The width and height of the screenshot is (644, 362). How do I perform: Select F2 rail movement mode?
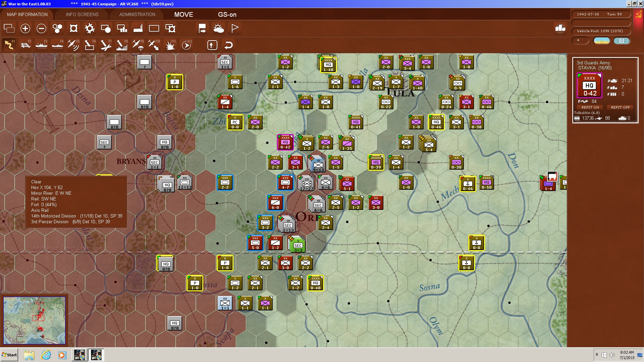point(25,45)
